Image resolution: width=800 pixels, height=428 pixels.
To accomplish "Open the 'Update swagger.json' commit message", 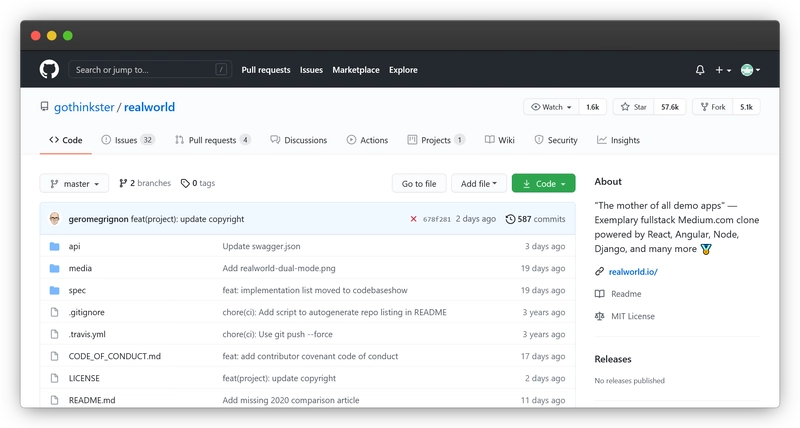I will [261, 246].
